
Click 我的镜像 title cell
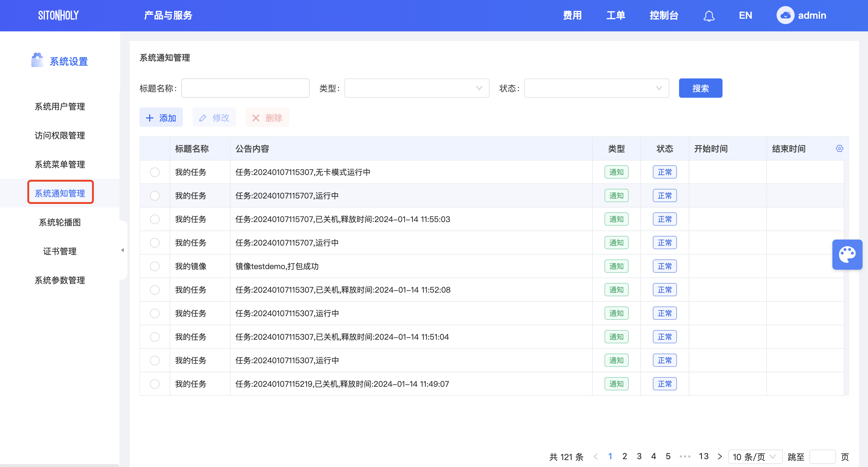tap(191, 266)
